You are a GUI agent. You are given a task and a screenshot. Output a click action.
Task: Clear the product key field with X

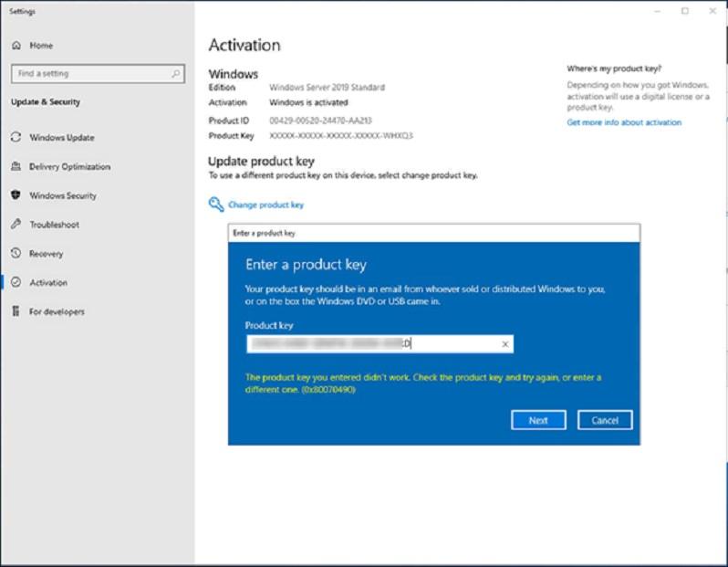tap(504, 344)
